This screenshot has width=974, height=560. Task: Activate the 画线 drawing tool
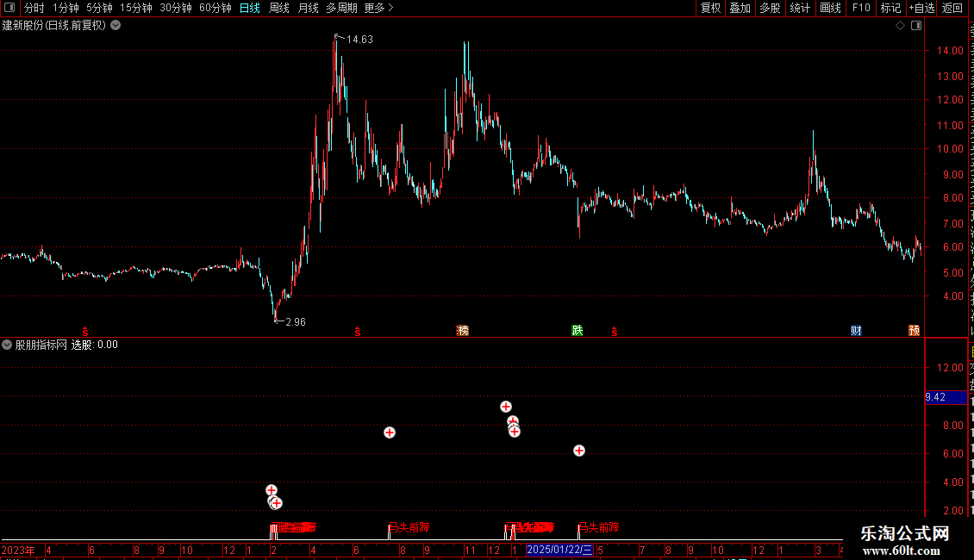click(831, 8)
